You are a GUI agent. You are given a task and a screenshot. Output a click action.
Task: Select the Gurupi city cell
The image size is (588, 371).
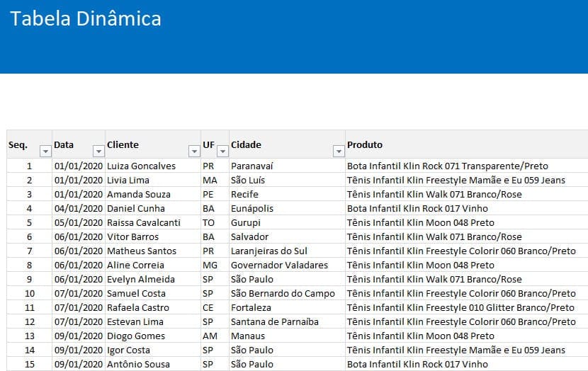point(287,222)
